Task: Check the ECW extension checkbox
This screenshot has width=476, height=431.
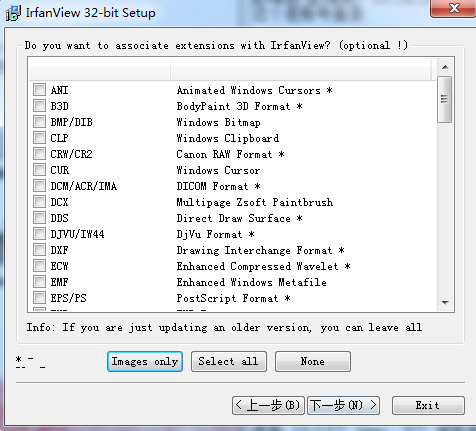Action: click(39, 266)
